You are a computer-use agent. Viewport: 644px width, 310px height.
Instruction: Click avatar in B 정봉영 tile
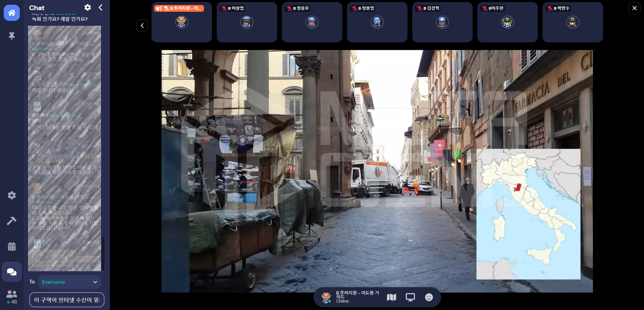377,22
